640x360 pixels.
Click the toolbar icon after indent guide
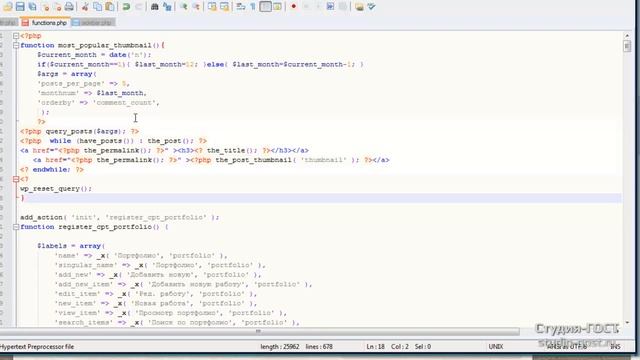tap(277, 7)
